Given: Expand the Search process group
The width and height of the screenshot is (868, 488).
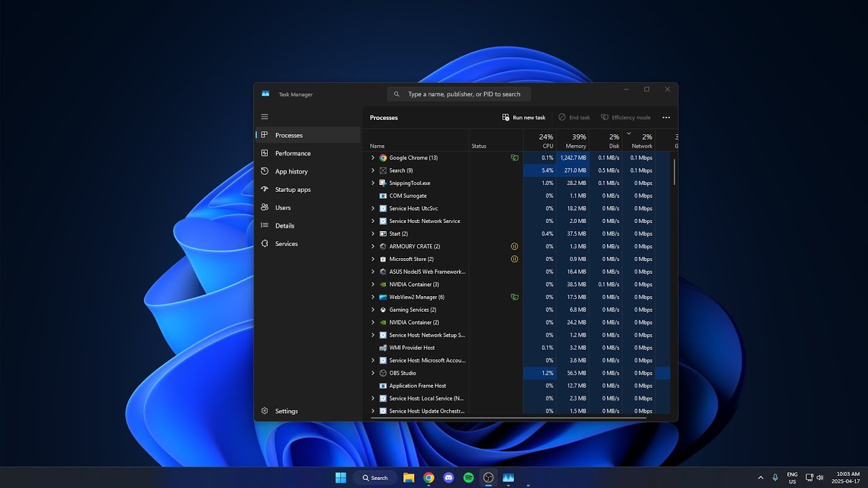Looking at the screenshot, I should coord(372,170).
